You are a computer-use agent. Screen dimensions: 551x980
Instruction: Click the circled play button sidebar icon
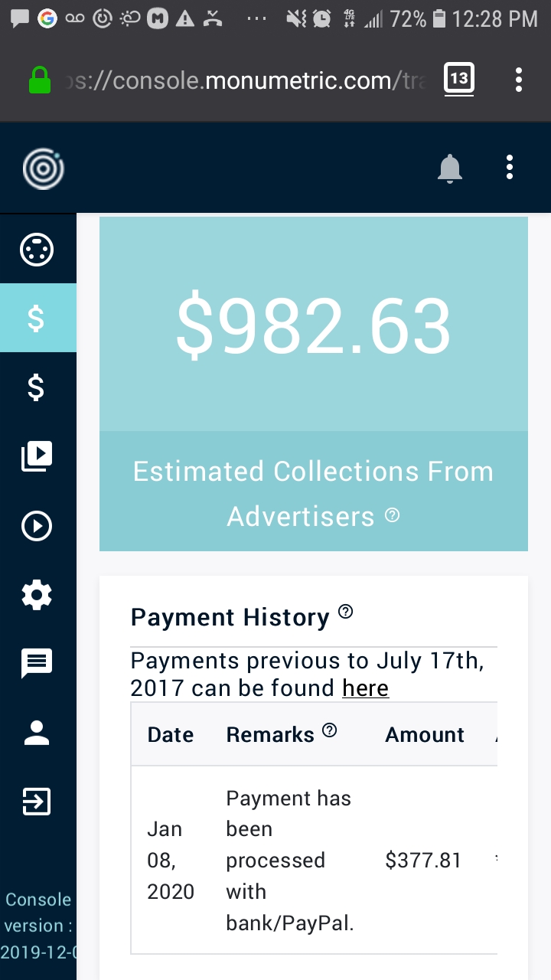37,526
